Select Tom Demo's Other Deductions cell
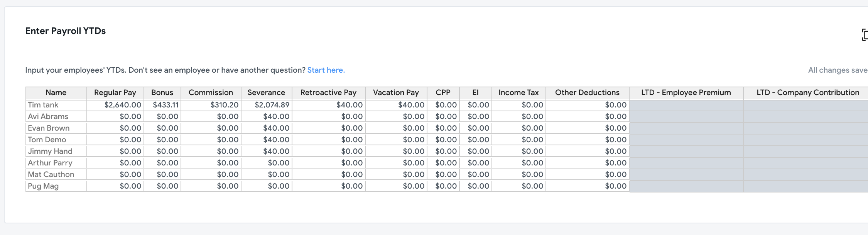 [588, 140]
